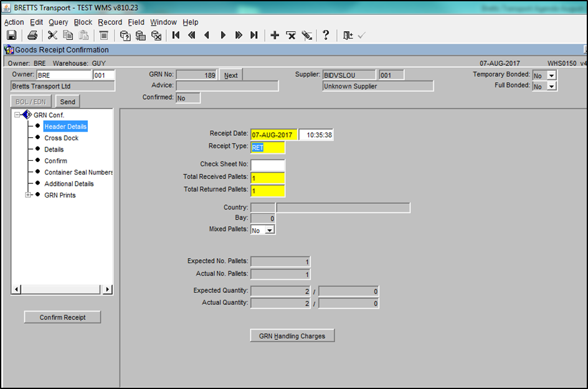Collapse the GRN Conf. tree node
The height and width of the screenshot is (389, 588).
[17, 115]
